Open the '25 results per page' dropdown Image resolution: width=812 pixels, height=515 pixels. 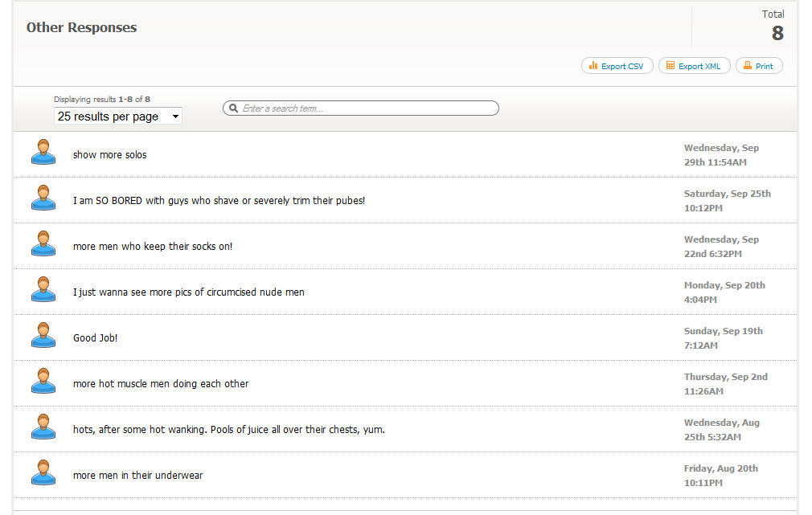(x=118, y=116)
